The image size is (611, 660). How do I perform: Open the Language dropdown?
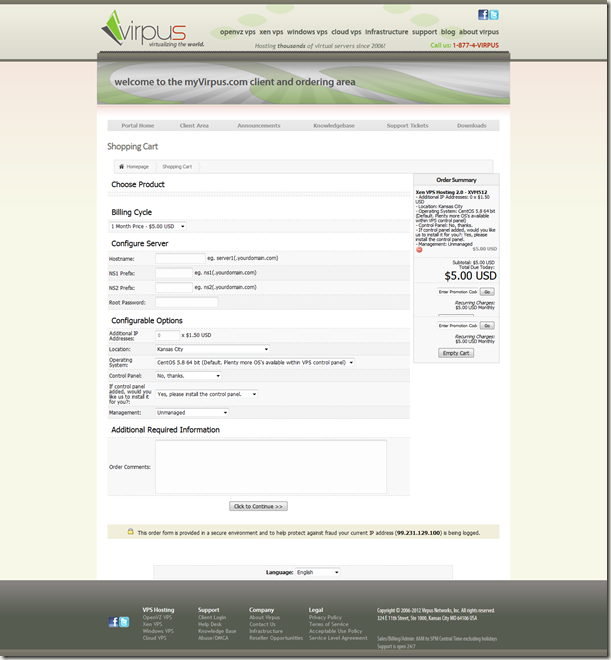pos(318,572)
